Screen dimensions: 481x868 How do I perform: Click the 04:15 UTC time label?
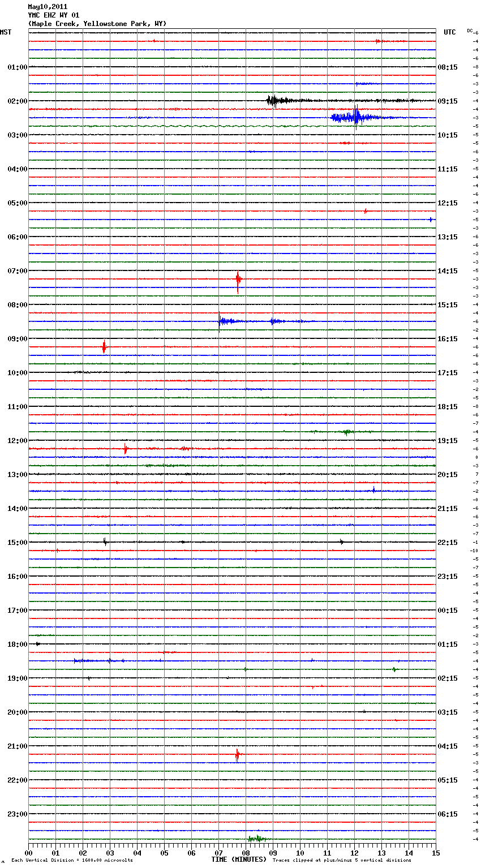tap(448, 746)
